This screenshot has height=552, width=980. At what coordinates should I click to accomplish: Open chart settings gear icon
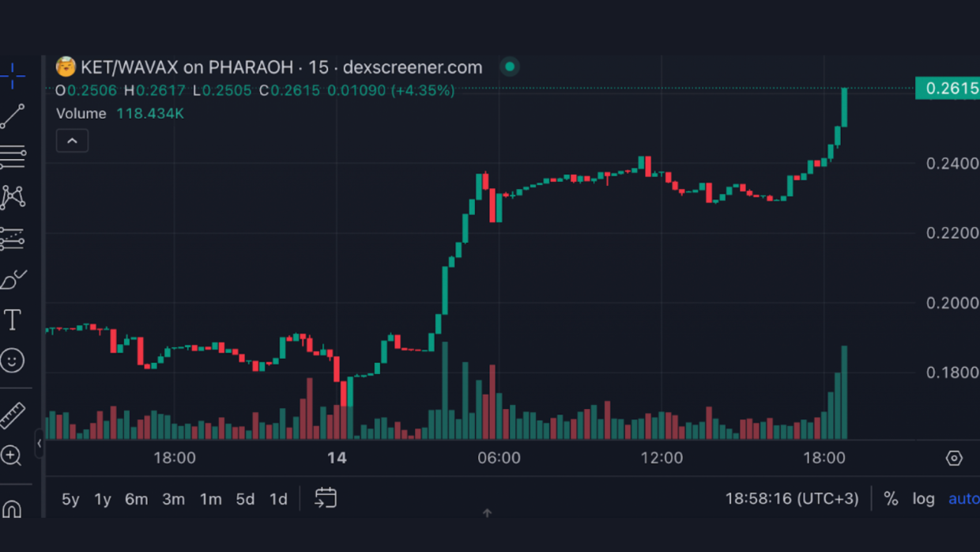coord(954,458)
